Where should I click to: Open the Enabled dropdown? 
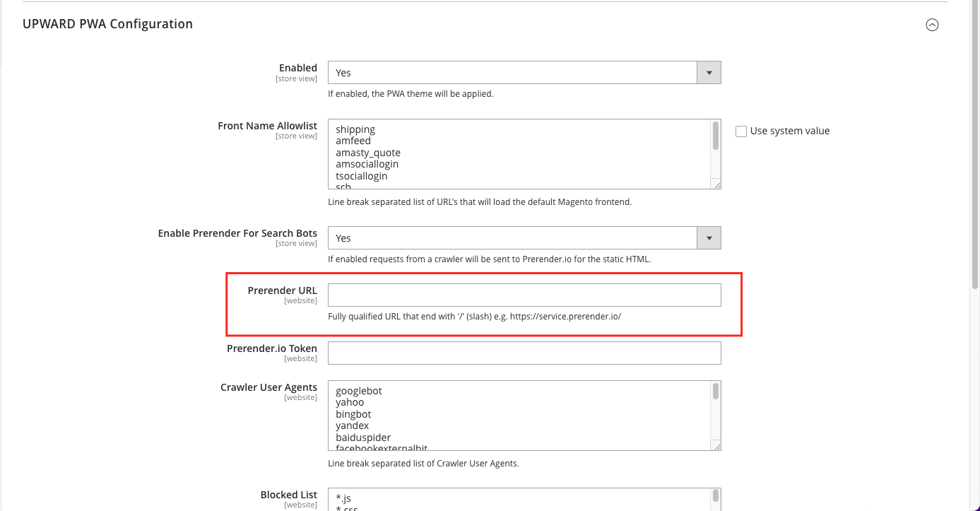[x=524, y=73]
